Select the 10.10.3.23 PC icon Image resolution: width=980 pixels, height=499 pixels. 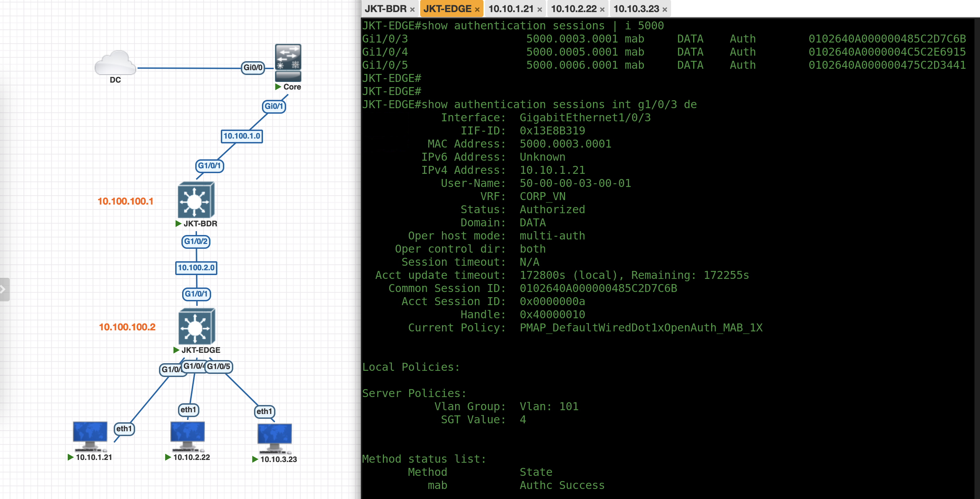point(274,437)
